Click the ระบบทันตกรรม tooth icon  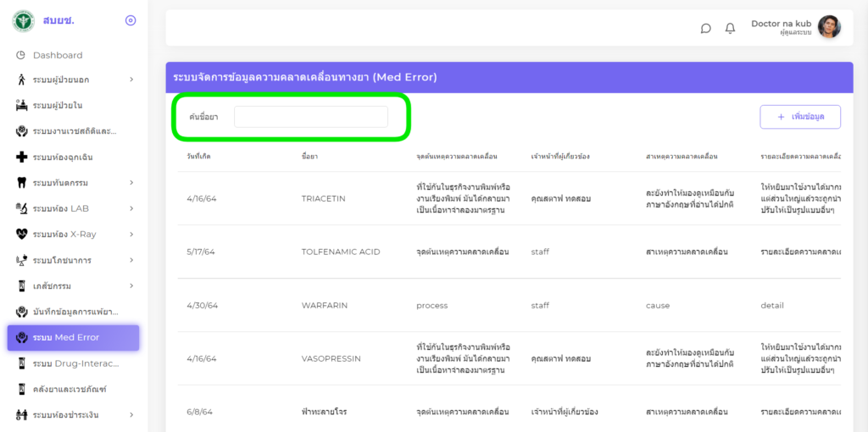tap(21, 183)
